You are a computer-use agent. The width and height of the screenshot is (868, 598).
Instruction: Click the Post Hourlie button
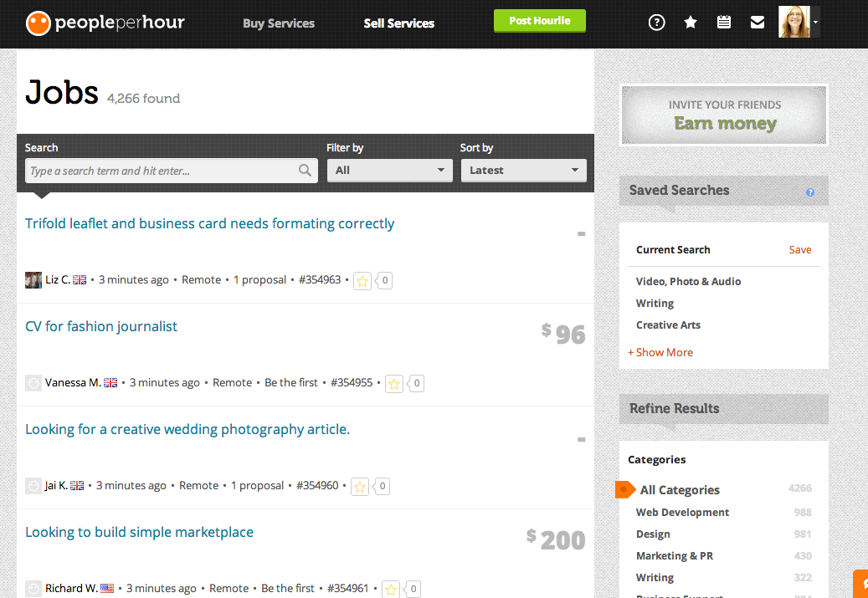coord(540,21)
